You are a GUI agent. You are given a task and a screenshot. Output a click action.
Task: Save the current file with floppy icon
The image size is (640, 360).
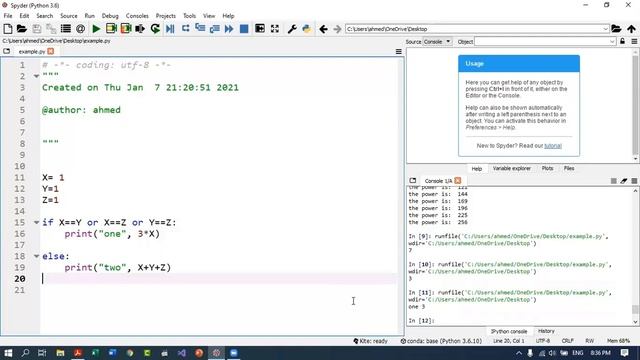pyautogui.click(x=37, y=29)
